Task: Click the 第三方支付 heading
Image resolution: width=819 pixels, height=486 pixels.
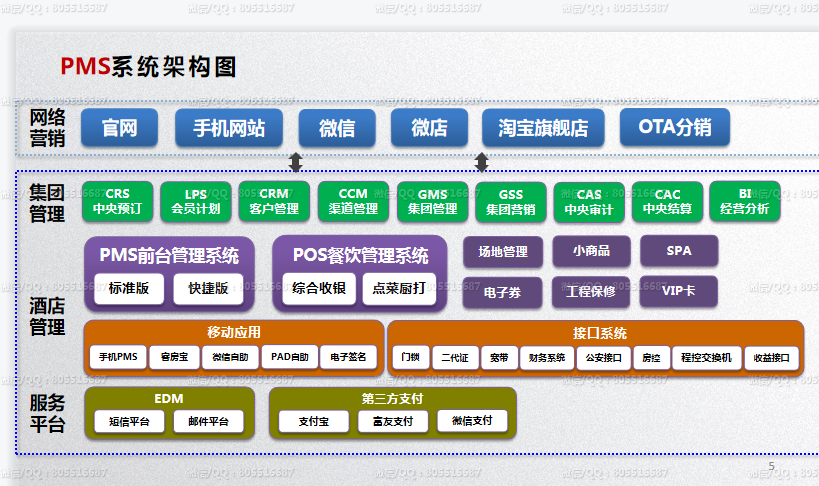Action: point(392,399)
